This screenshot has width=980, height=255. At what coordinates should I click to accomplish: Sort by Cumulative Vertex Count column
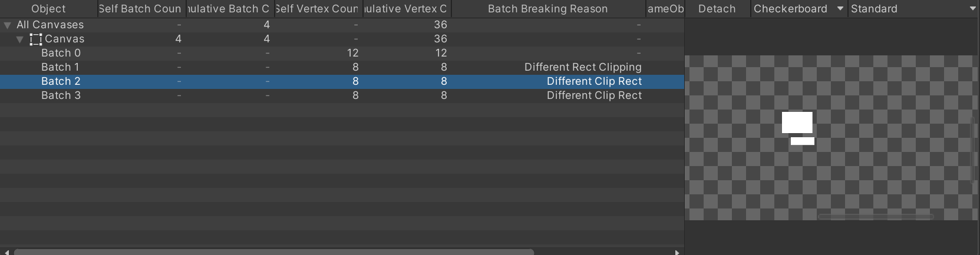click(407, 9)
